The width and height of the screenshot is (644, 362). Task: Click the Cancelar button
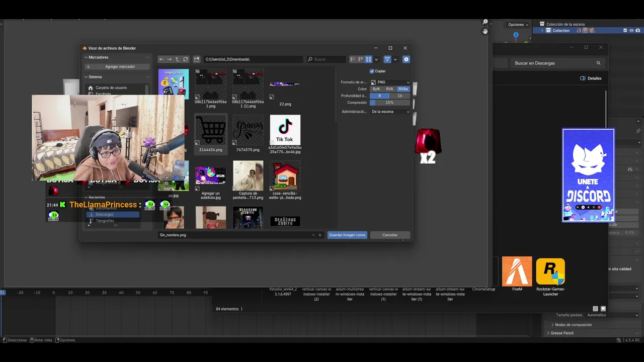390,235
